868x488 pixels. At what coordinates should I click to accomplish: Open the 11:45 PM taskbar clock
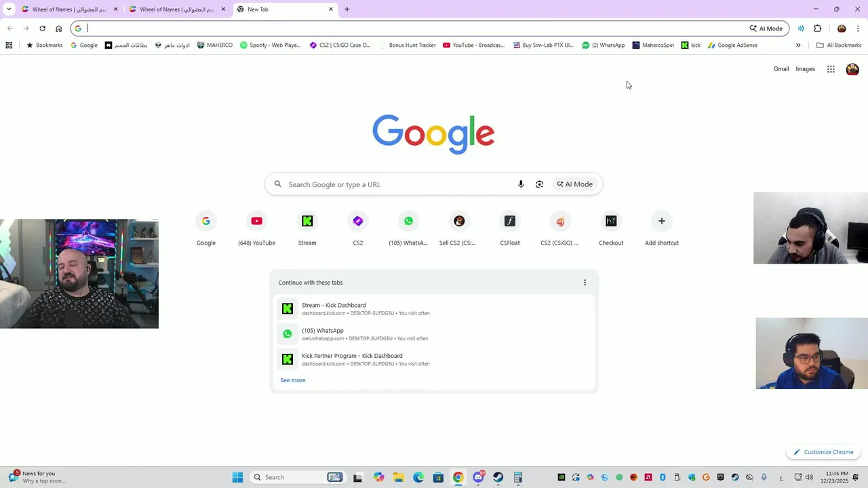[837, 477]
